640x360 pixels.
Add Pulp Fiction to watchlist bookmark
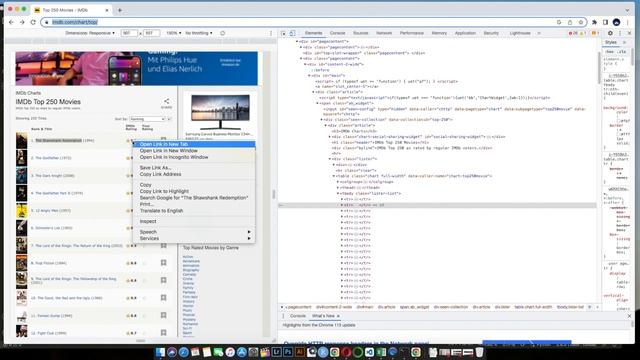pyautogui.click(x=164, y=263)
